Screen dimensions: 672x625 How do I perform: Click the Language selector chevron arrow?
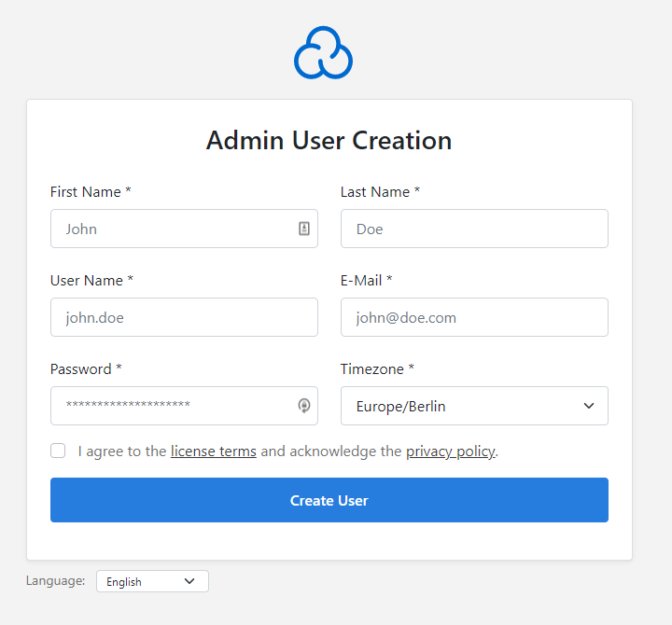(x=189, y=581)
